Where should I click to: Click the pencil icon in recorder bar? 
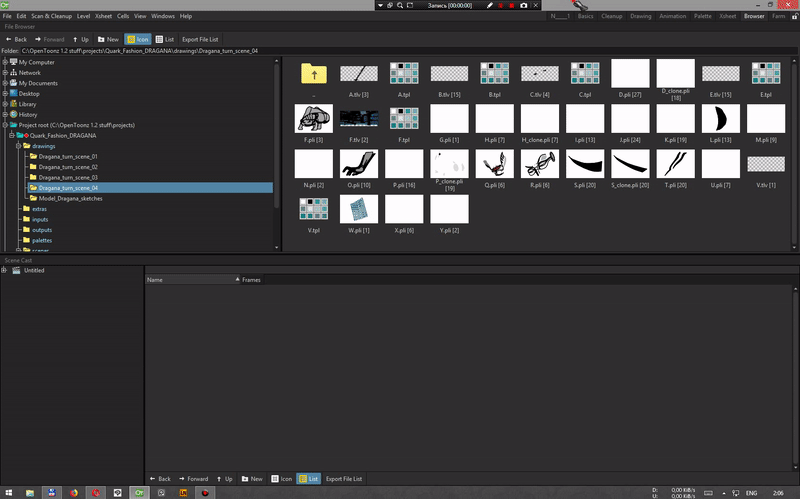(490, 5)
